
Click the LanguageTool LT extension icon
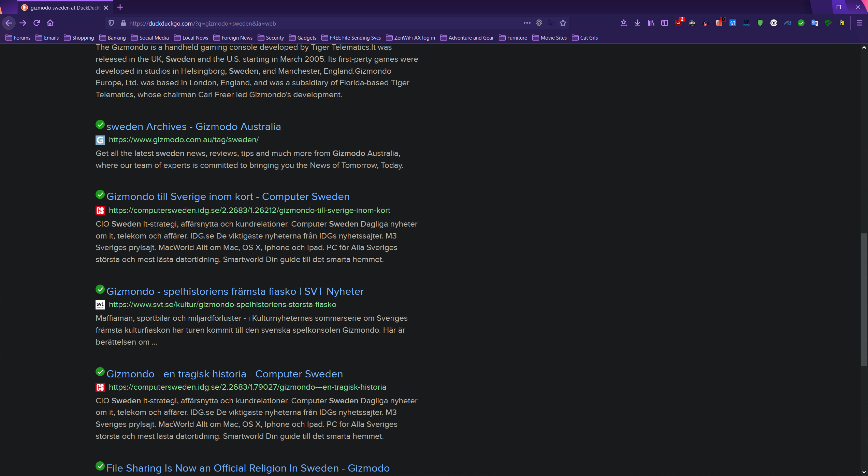coord(747,23)
